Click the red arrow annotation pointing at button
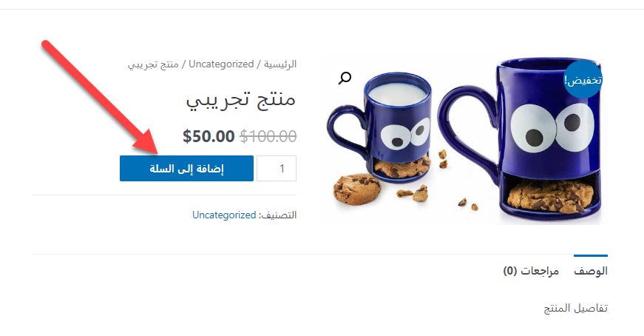The height and width of the screenshot is (336, 644). click(100, 97)
